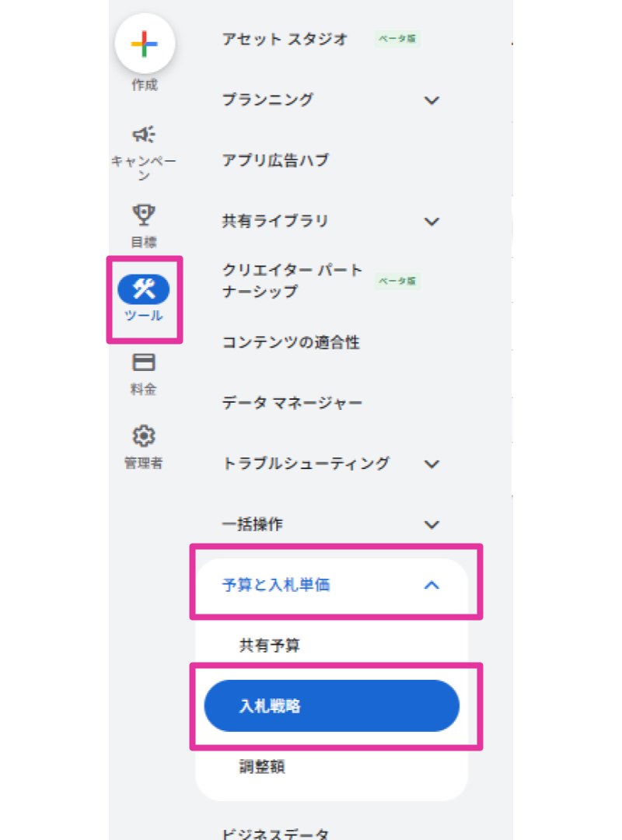Open the ツール wrench icon

144,289
